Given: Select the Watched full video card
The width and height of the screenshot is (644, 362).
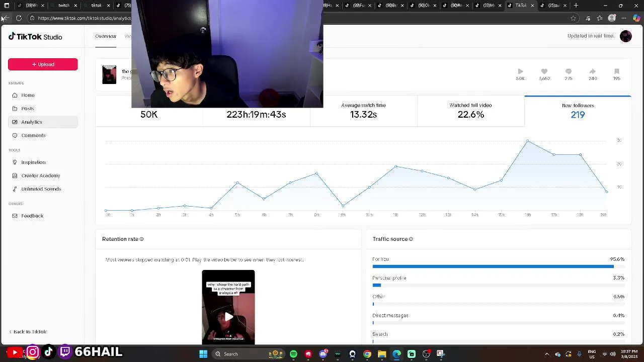Looking at the screenshot, I should click(x=470, y=111).
